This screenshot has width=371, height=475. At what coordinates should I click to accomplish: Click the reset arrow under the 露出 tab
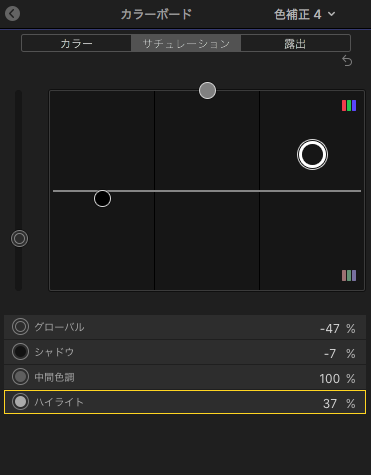347,61
